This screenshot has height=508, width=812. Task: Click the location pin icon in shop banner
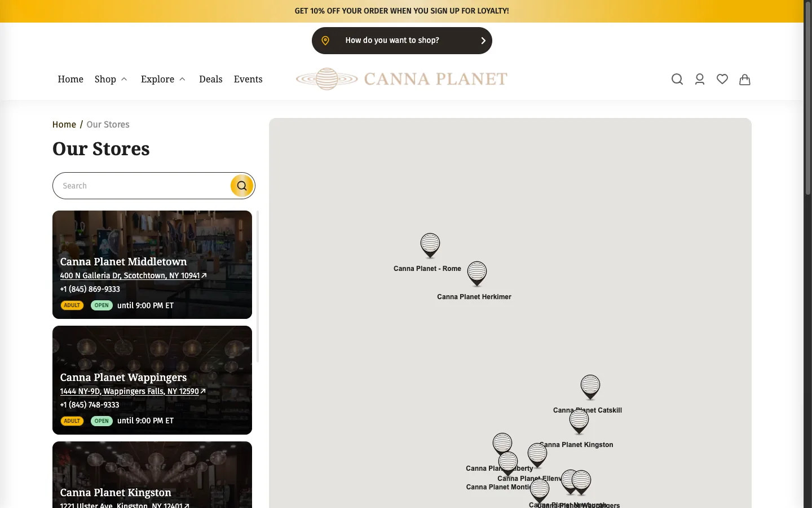pyautogui.click(x=325, y=41)
